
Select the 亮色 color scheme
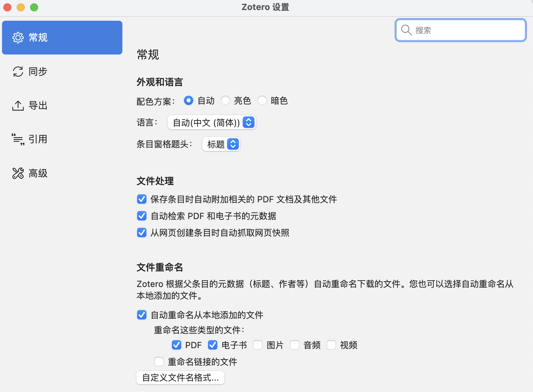[x=225, y=100]
